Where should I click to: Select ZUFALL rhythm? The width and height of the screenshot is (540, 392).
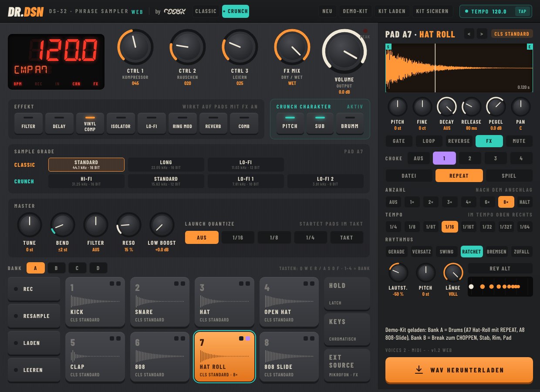pyautogui.click(x=522, y=251)
